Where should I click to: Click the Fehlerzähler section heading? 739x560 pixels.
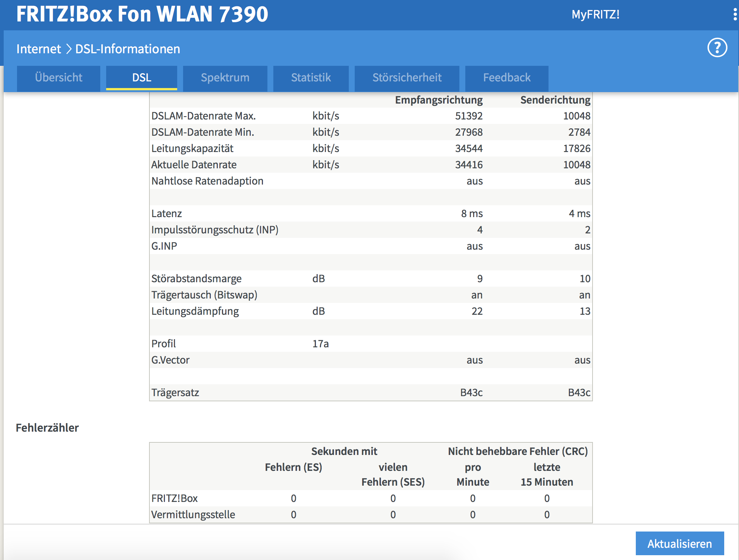[x=47, y=428]
